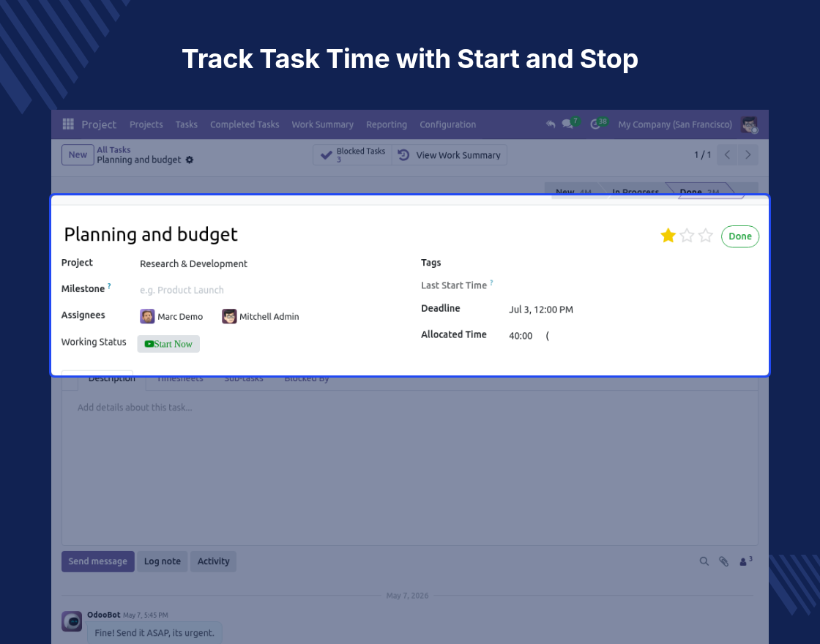Open the Project field Research & Development

pyautogui.click(x=193, y=264)
